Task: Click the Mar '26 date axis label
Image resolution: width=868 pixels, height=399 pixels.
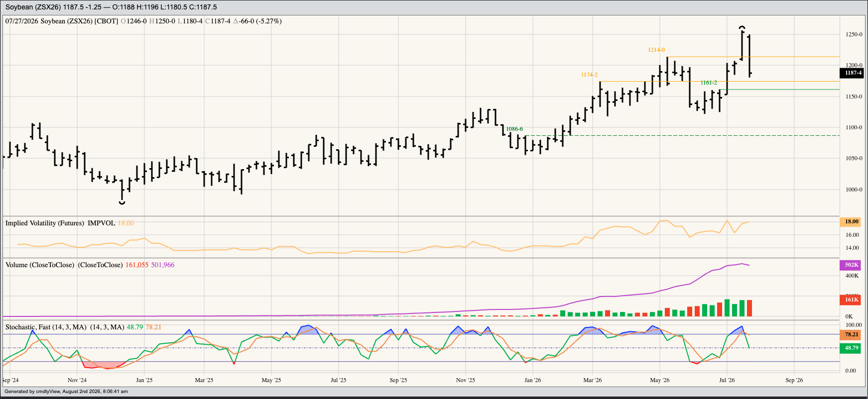Action: point(593,380)
